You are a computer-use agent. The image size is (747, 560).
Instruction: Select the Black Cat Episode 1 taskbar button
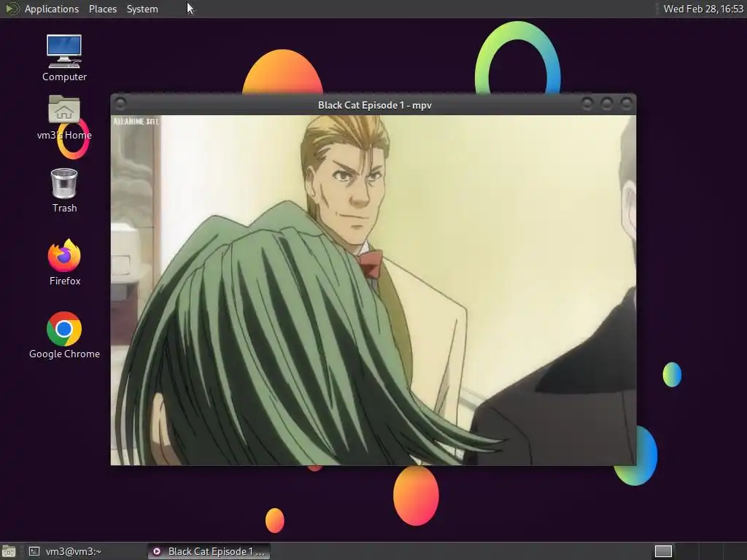[209, 551]
